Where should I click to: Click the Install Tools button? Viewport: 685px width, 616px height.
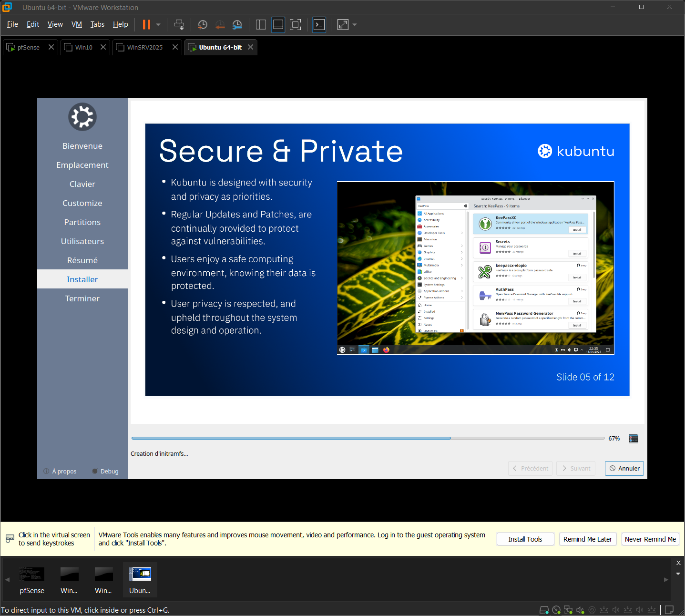(x=525, y=539)
